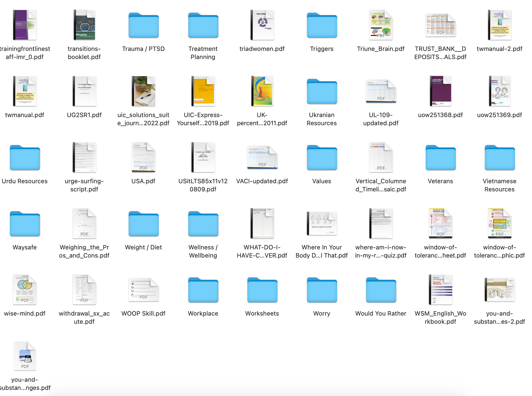Select the Ukranian Resources folder

[322, 92]
